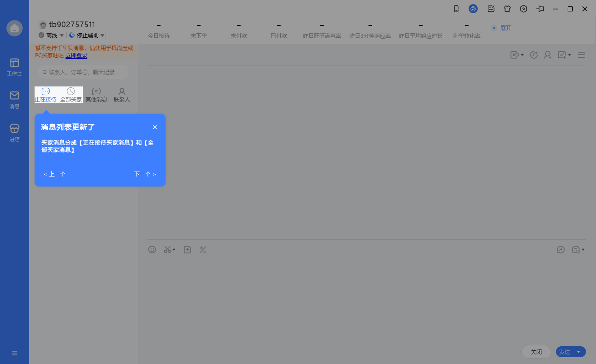Click the 关闭 button at bottom right
The image size is (596, 364).
coord(536,352)
